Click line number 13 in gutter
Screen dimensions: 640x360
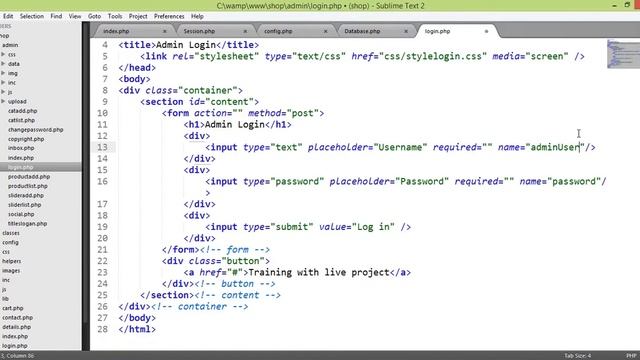coord(102,147)
